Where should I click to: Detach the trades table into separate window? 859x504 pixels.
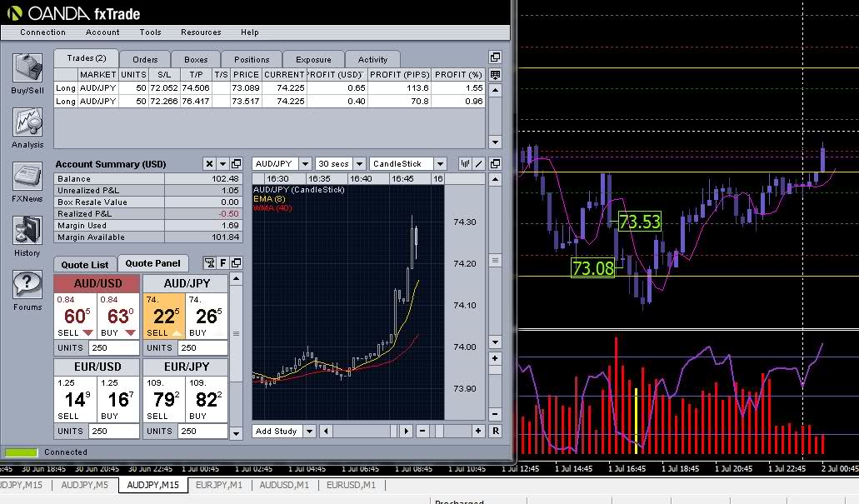point(495,57)
